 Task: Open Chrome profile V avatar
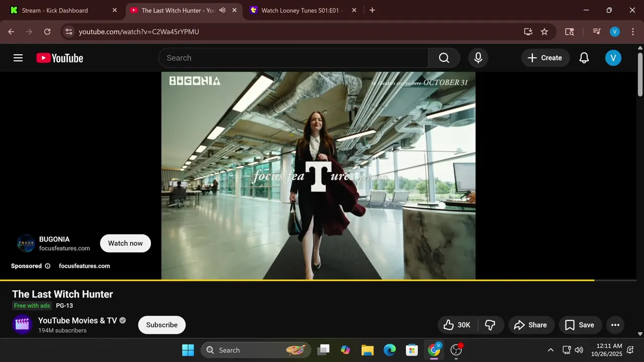[x=614, y=32]
